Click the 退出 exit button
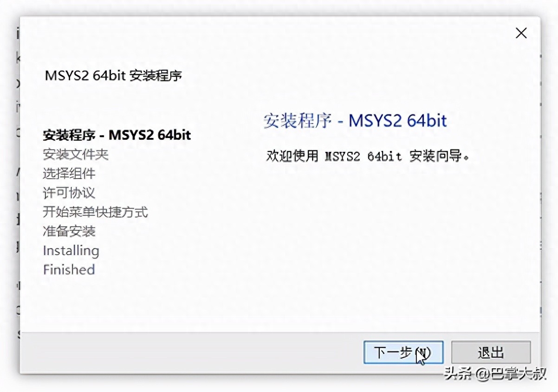558x392 pixels. (x=491, y=353)
